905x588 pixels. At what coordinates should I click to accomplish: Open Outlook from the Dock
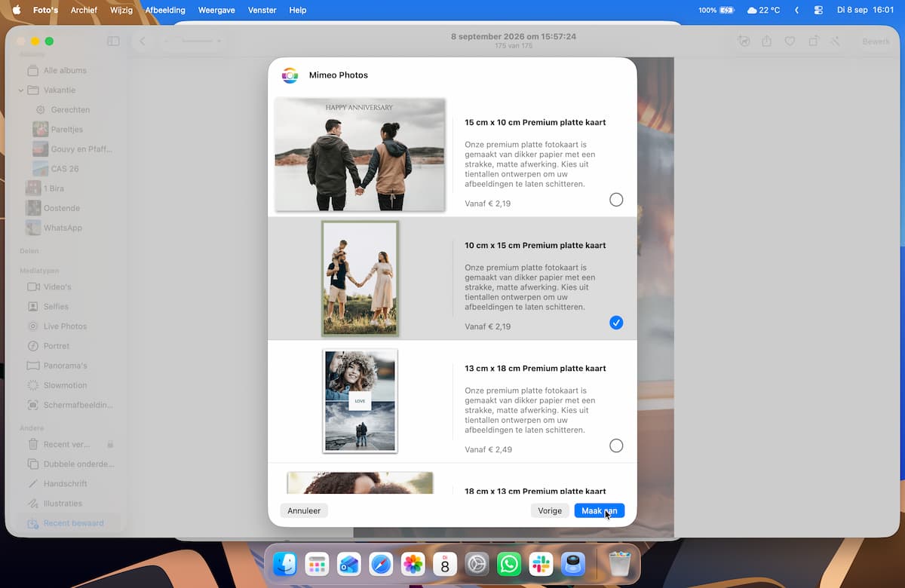pyautogui.click(x=348, y=564)
